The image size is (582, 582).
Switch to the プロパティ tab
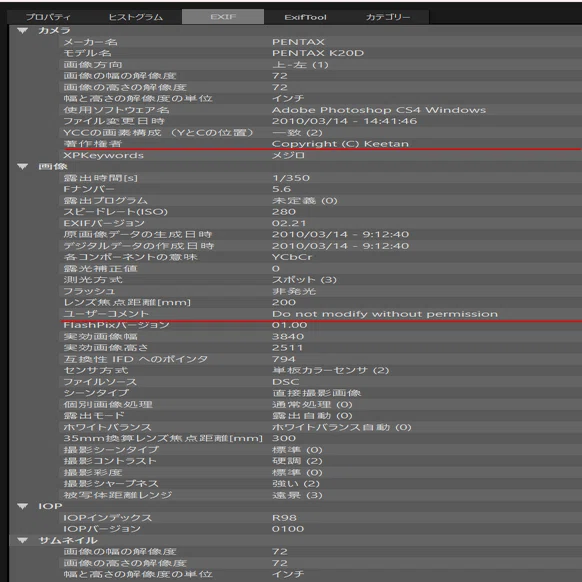click(48, 17)
